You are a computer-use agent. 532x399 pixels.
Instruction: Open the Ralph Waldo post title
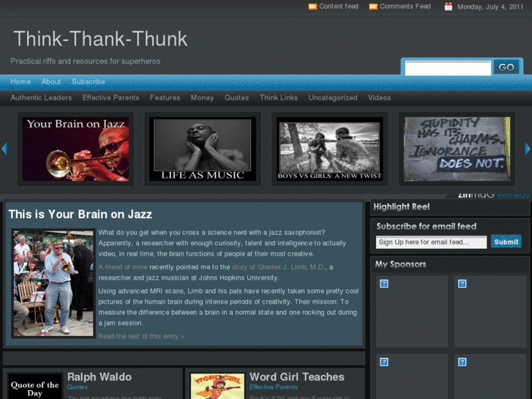coord(99,377)
